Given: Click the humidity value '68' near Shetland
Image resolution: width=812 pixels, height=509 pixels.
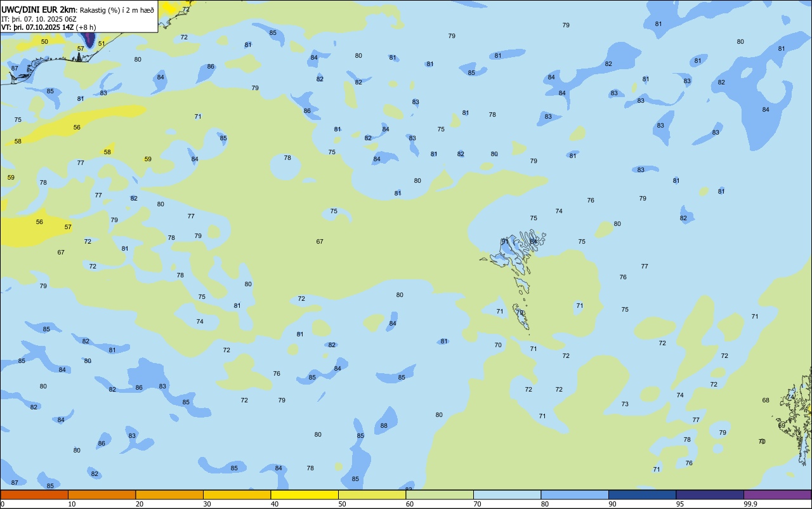Looking at the screenshot, I should (x=766, y=400).
